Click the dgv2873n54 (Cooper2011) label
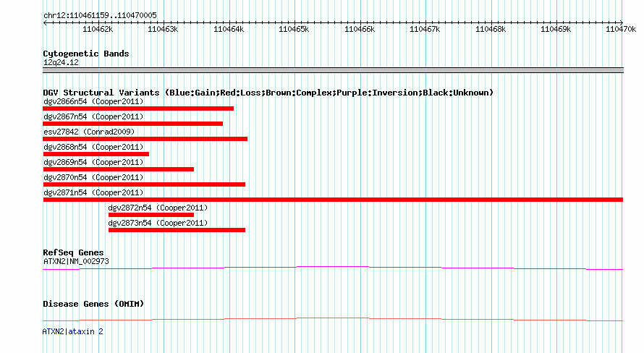The width and height of the screenshot is (644, 353). pos(158,223)
